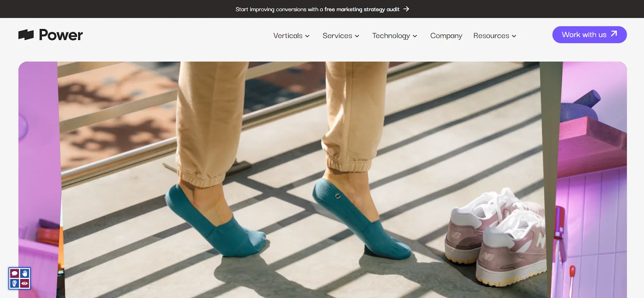This screenshot has width=644, height=298.
Task: Click the diagonal arrow in Work with us
Action: (x=614, y=34)
